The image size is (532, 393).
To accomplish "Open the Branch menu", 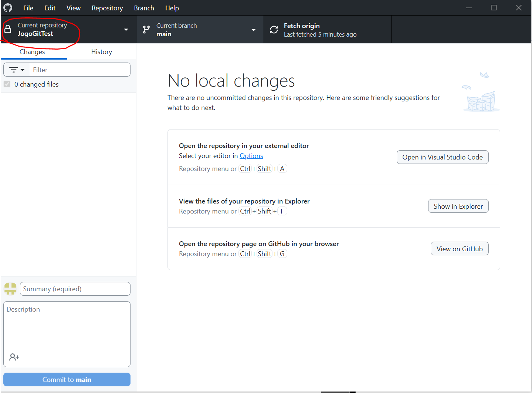I will pos(144,8).
